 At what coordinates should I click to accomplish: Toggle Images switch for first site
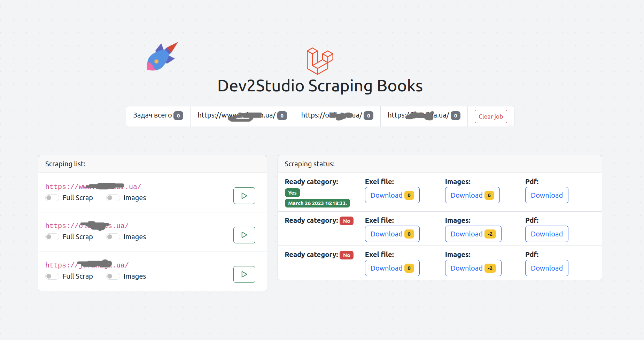[x=113, y=198]
